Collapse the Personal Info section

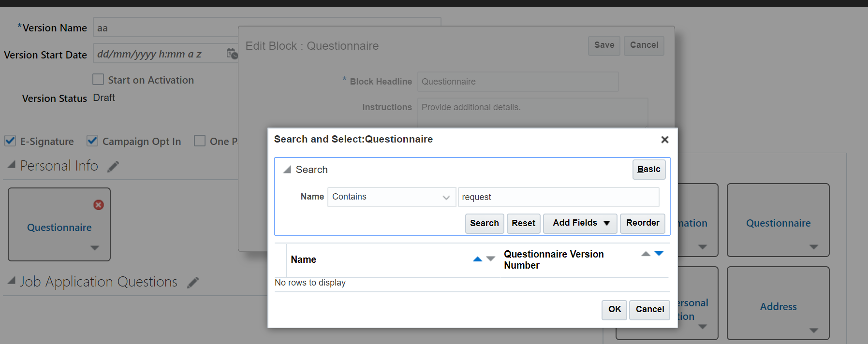[12, 165]
